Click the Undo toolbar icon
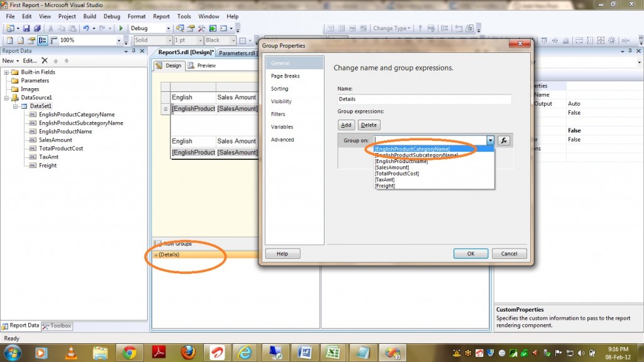Viewport: 644px width, 362px height. 86,28
